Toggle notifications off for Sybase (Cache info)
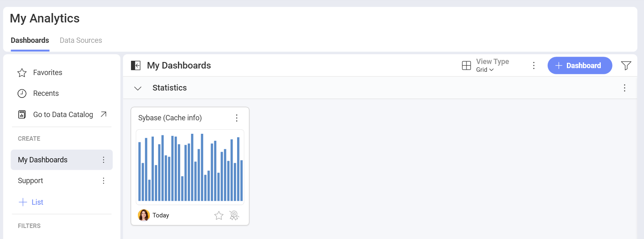 point(233,215)
